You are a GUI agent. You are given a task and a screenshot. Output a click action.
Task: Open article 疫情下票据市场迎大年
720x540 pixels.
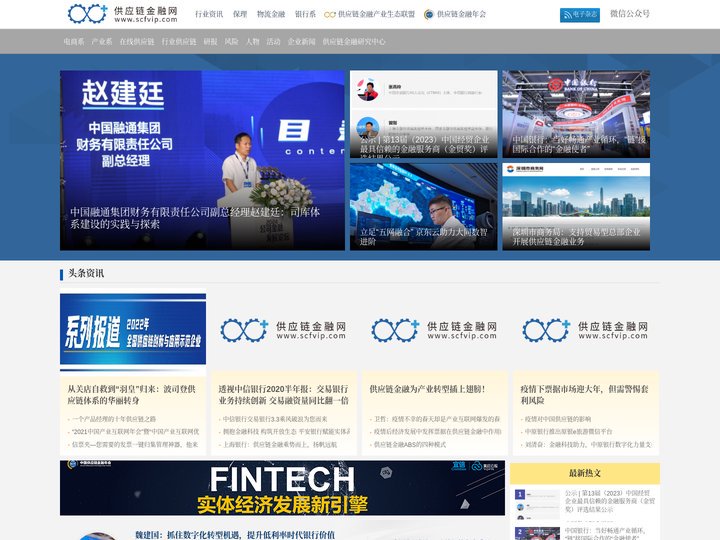pos(585,394)
